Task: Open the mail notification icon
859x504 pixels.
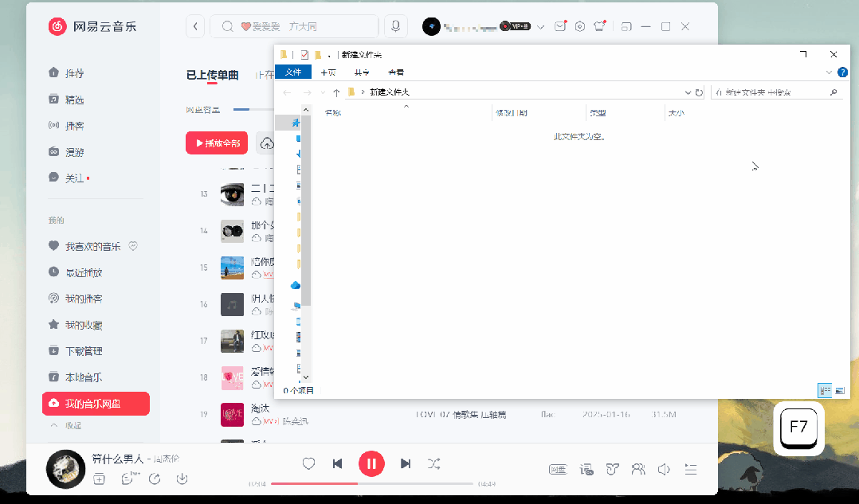Action: tap(560, 26)
